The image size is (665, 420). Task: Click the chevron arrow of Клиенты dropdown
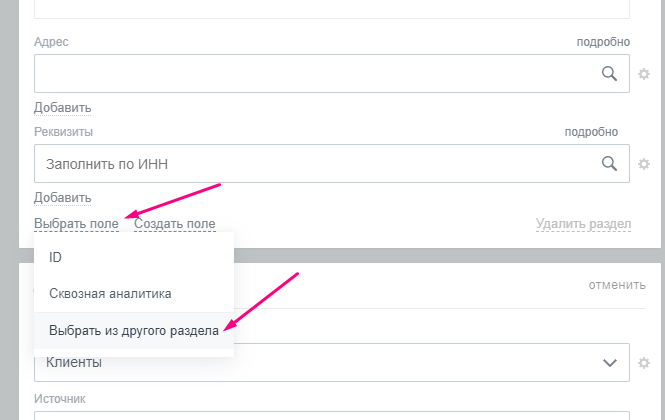coord(609,363)
